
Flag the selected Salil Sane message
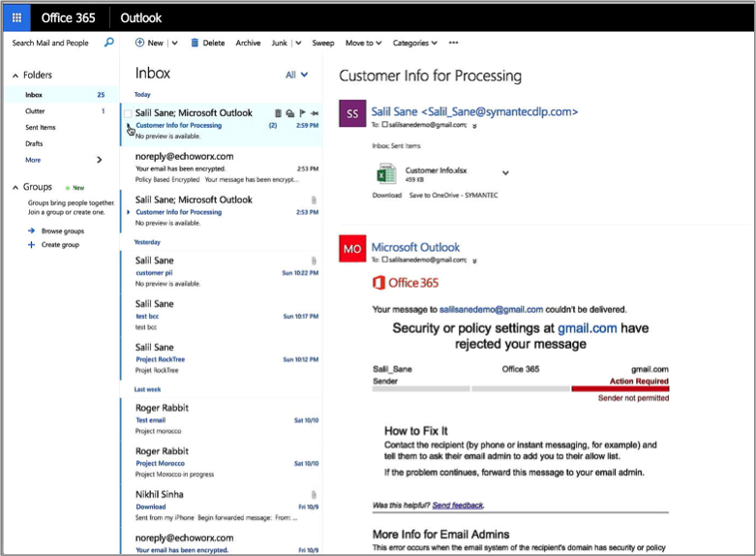tap(302, 113)
